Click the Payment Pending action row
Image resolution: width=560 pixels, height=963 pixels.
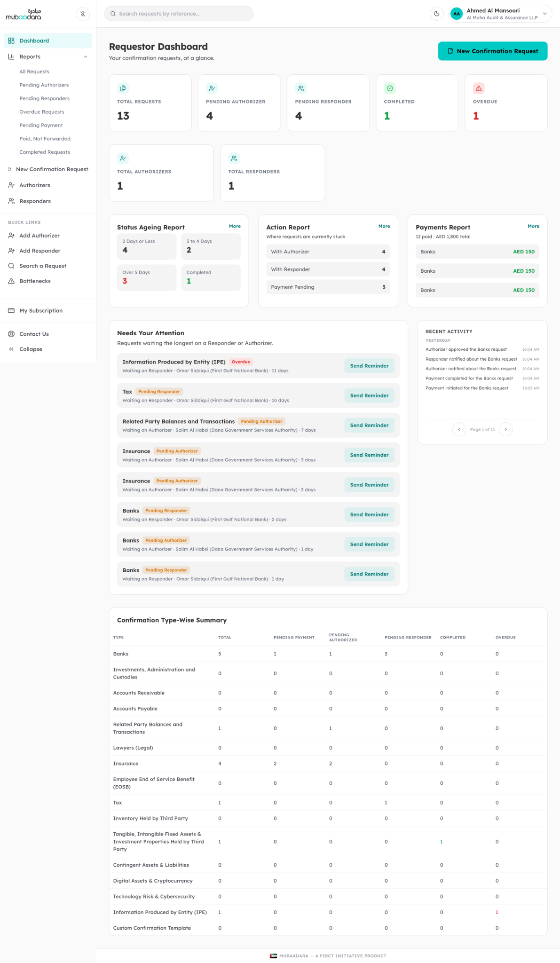pyautogui.click(x=328, y=287)
